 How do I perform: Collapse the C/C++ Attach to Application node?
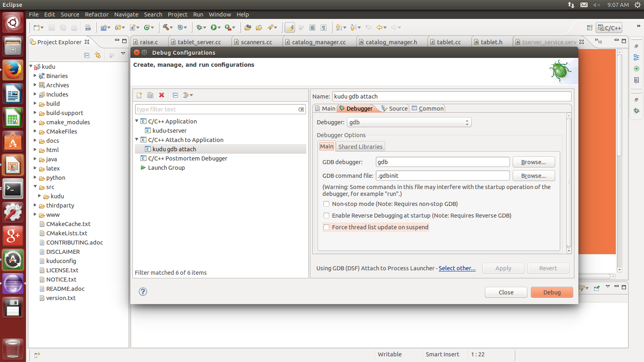coord(137,140)
